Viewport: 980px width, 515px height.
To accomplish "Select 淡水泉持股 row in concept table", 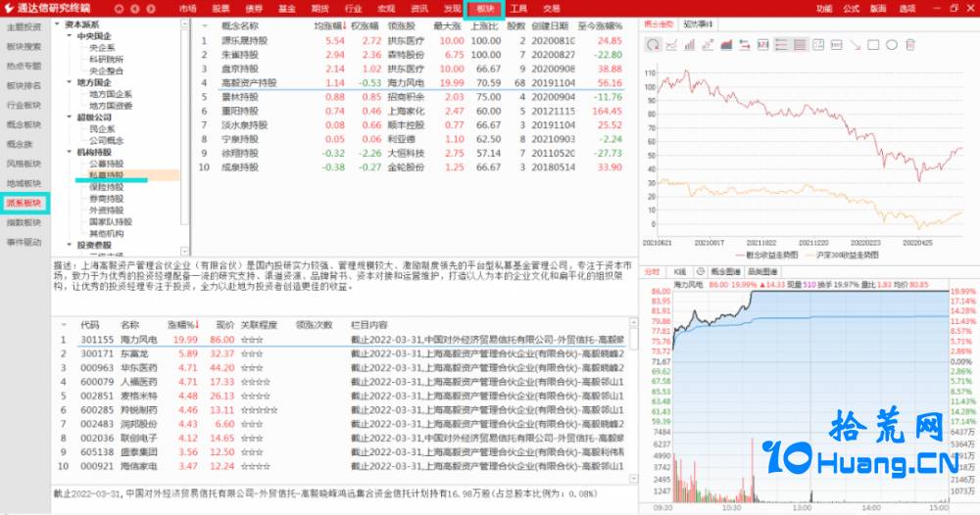I will [x=412, y=125].
